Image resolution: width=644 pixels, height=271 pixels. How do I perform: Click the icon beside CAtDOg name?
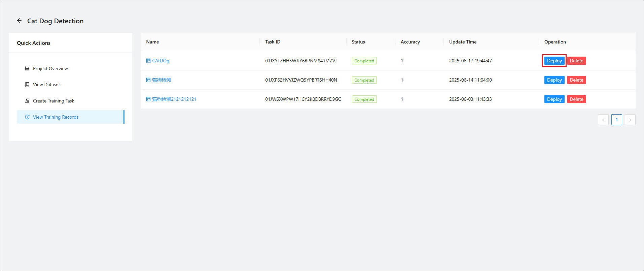click(148, 61)
